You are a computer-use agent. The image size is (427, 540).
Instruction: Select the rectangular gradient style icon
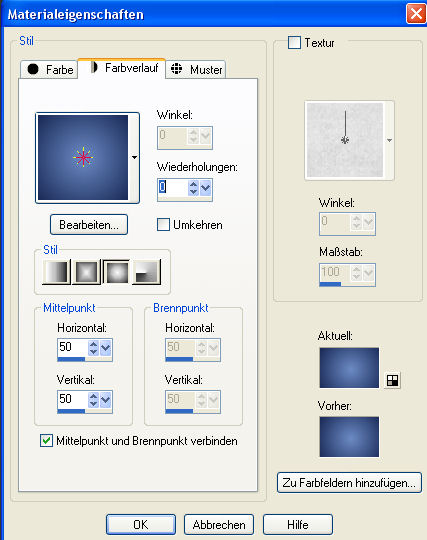86,272
